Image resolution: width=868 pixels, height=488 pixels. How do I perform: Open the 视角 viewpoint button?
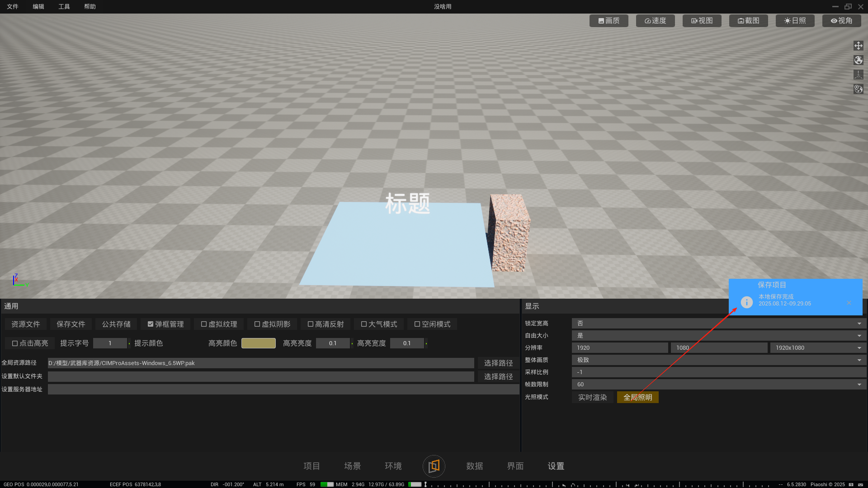pyautogui.click(x=841, y=21)
